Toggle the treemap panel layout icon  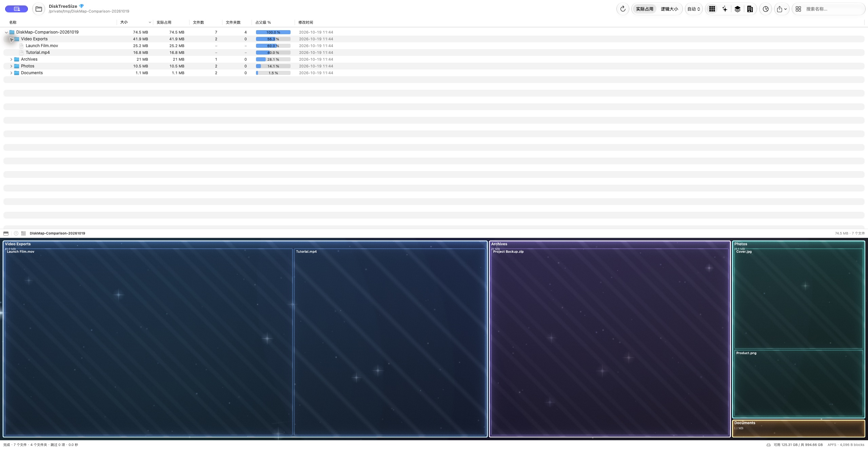(x=6, y=233)
